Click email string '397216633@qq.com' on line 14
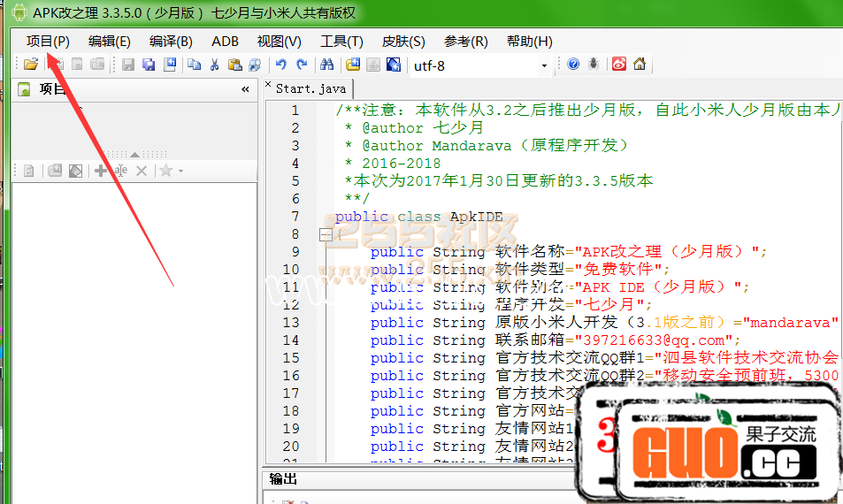Image resolution: width=843 pixels, height=504 pixels. pyautogui.click(x=653, y=340)
